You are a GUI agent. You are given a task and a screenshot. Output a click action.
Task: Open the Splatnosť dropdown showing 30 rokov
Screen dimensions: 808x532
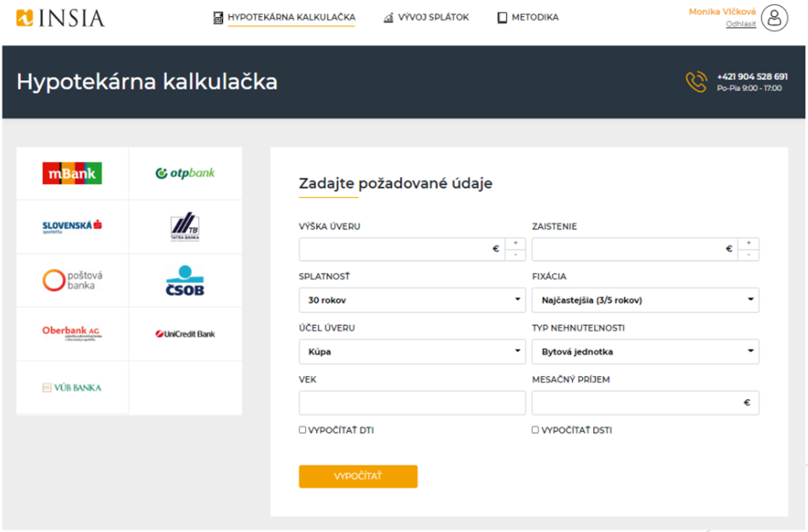tap(413, 300)
